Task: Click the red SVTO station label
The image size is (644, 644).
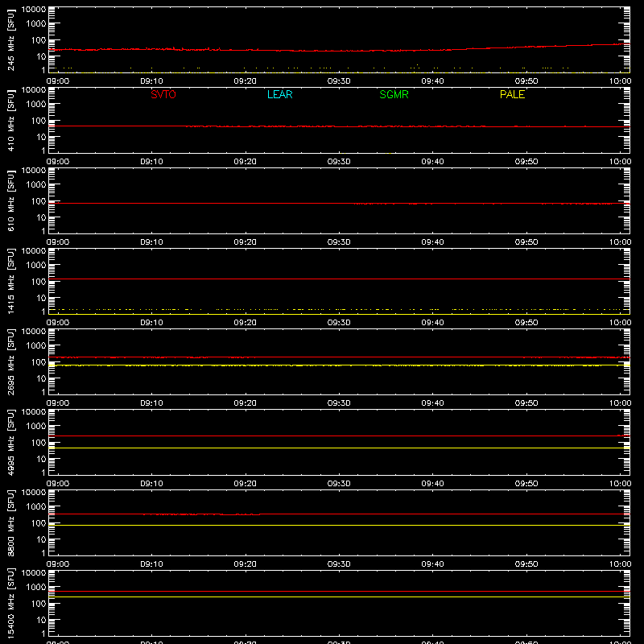Action: pos(163,94)
